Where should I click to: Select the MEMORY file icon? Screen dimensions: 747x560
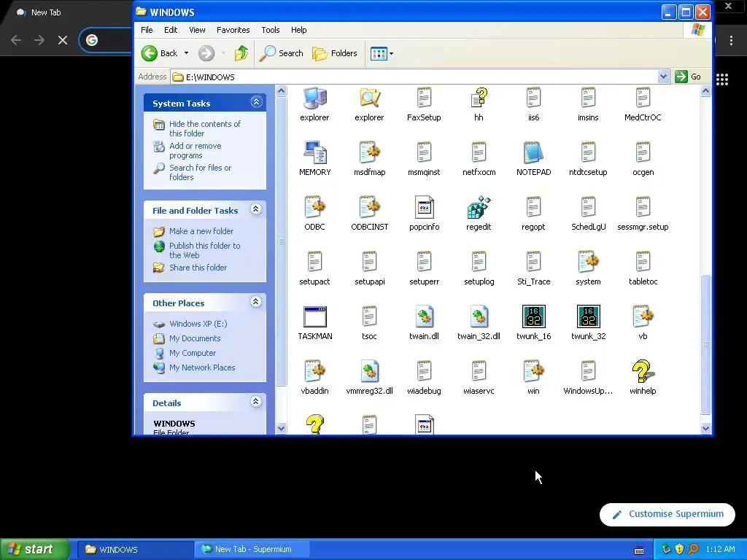coord(315,152)
